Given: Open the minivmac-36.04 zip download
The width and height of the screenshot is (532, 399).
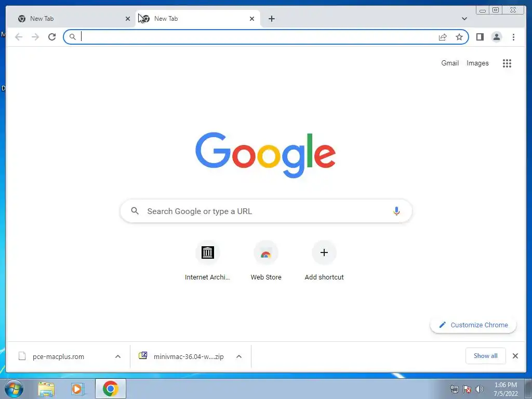Looking at the screenshot, I should tap(188, 356).
